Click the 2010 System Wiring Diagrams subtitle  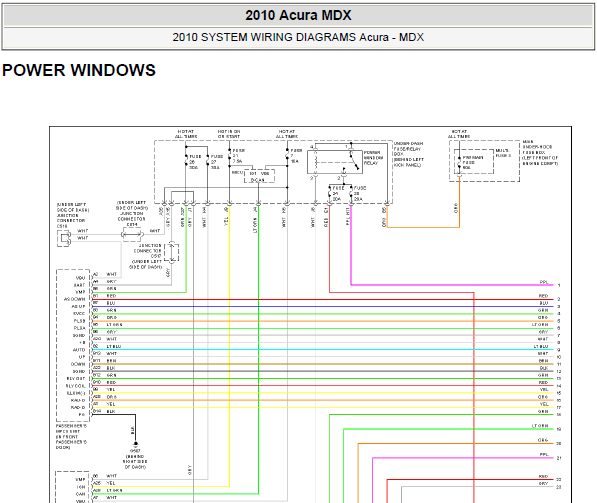[298, 37]
